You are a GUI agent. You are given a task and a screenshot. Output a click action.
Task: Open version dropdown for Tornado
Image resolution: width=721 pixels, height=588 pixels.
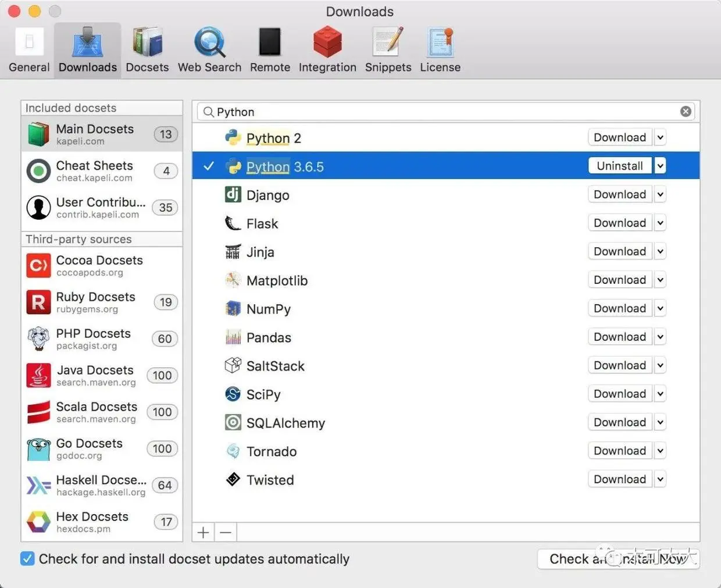coord(660,451)
